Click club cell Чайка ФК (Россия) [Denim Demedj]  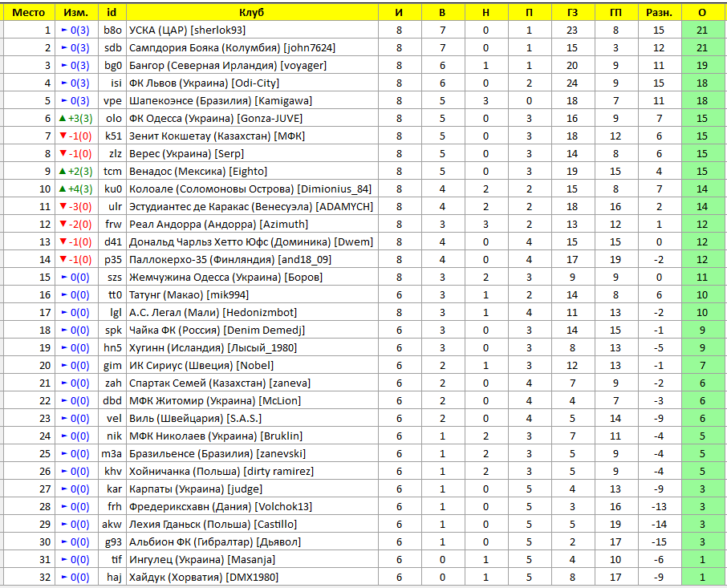[252, 330]
